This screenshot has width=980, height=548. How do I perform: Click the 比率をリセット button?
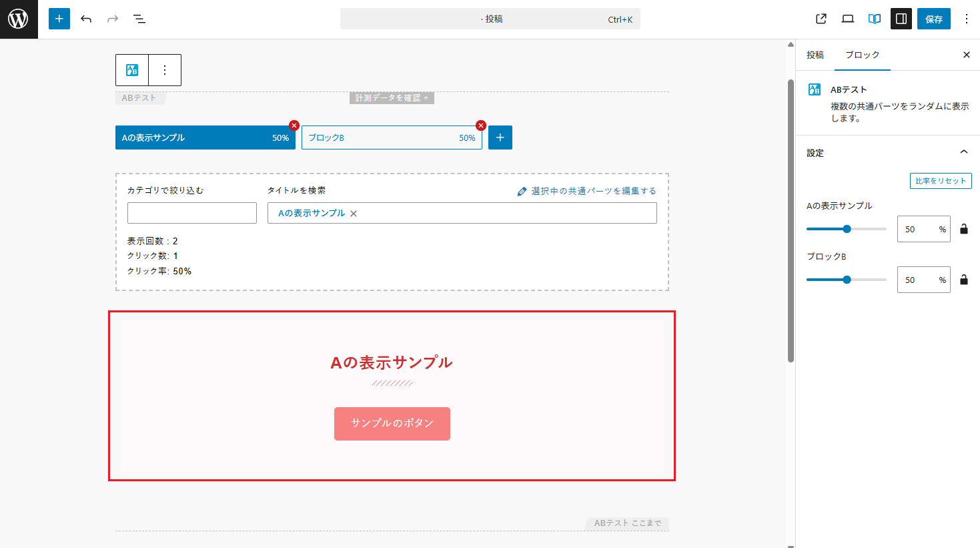pos(941,181)
